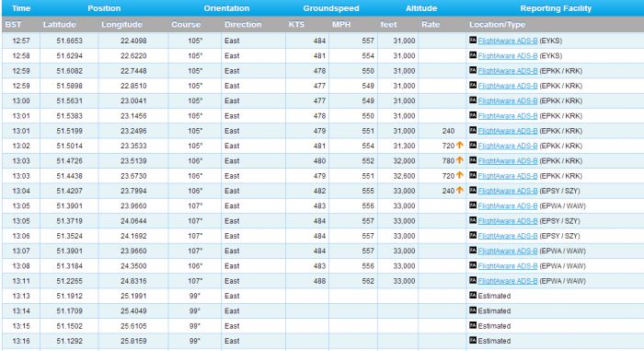Viewport: 644px width, 351px height.
Task: Click the FlightAware icon in the 13:11 row
Action: pos(473,280)
